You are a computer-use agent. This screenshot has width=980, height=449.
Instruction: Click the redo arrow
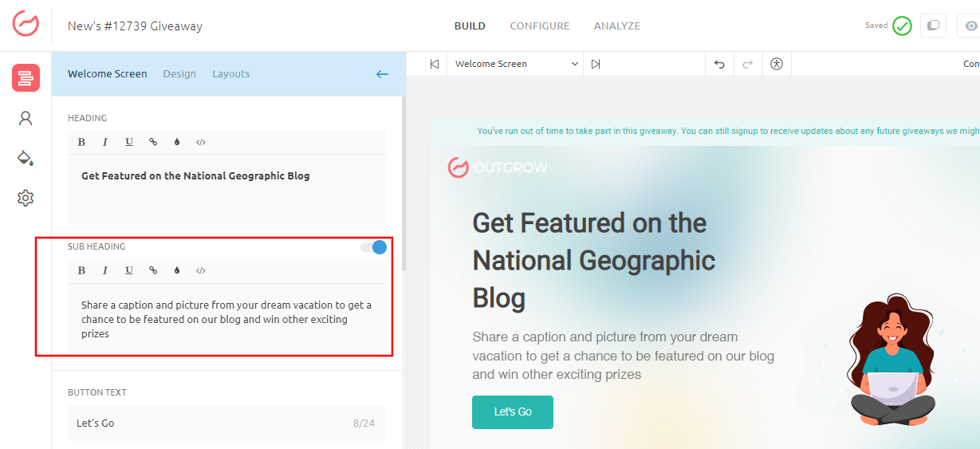click(748, 64)
